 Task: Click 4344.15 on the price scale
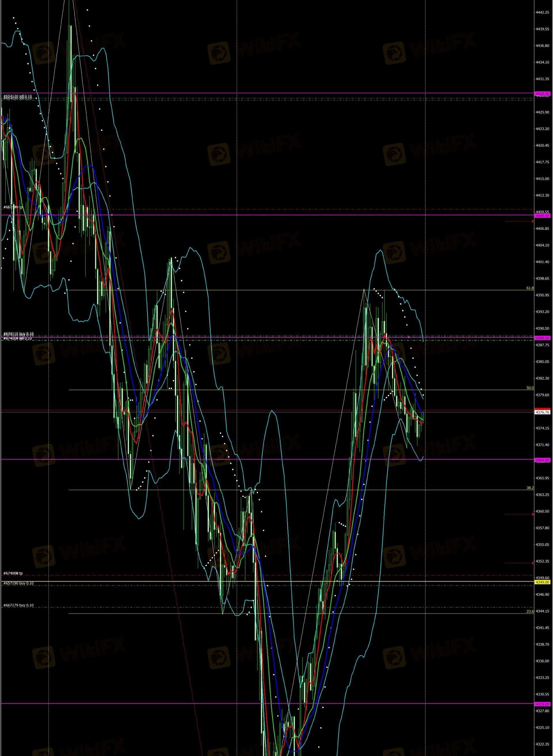(542, 611)
